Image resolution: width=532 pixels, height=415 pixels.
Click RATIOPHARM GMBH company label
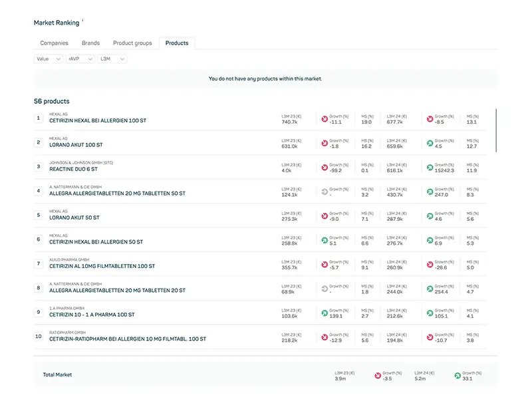coord(68,333)
